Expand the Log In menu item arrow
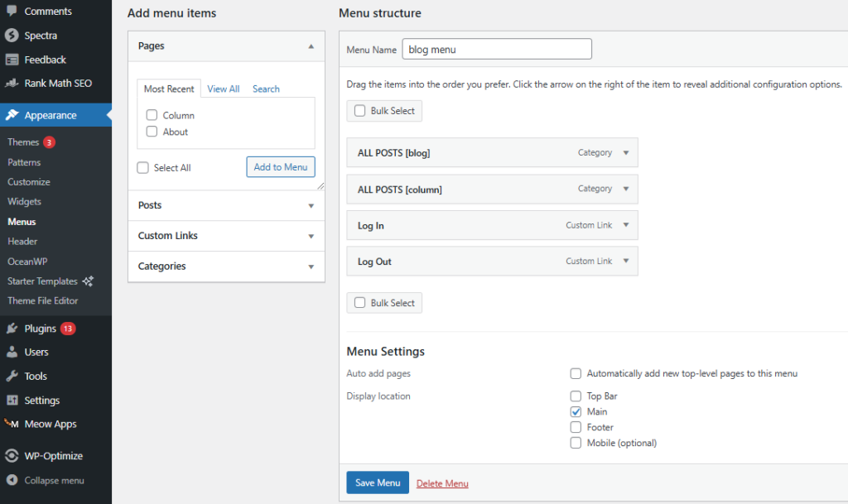The height and width of the screenshot is (504, 848). point(626,225)
